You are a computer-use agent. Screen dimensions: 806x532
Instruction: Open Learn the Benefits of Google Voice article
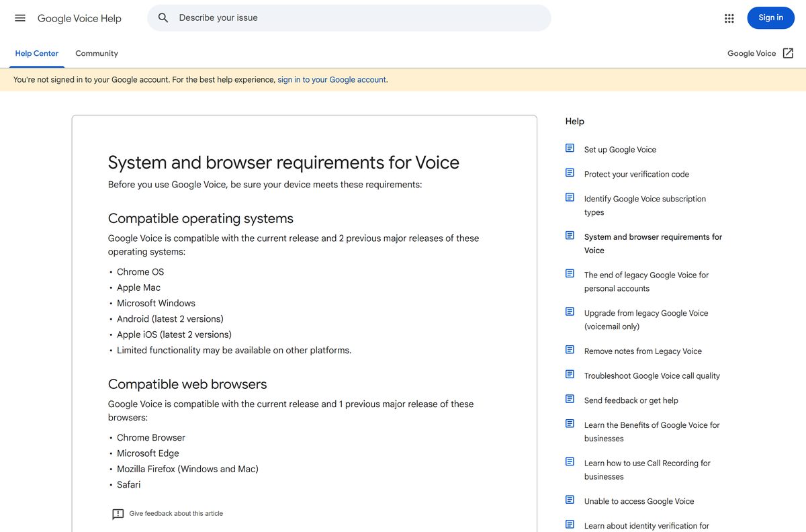point(652,432)
